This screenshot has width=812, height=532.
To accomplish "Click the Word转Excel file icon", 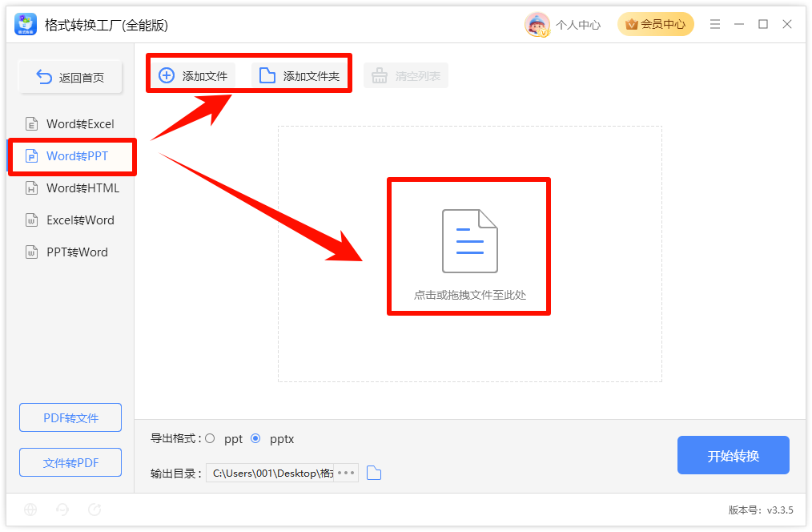I will pos(31,124).
